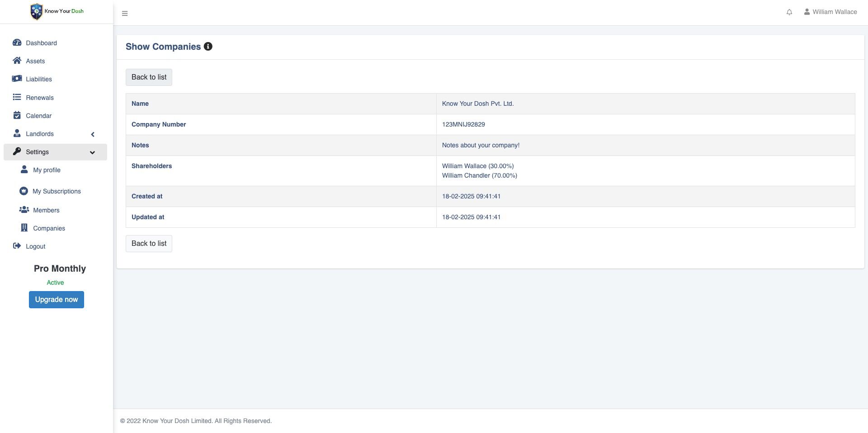868x433 pixels.
Task: Click shareholder William Wallace (30.00%)
Action: click(478, 166)
